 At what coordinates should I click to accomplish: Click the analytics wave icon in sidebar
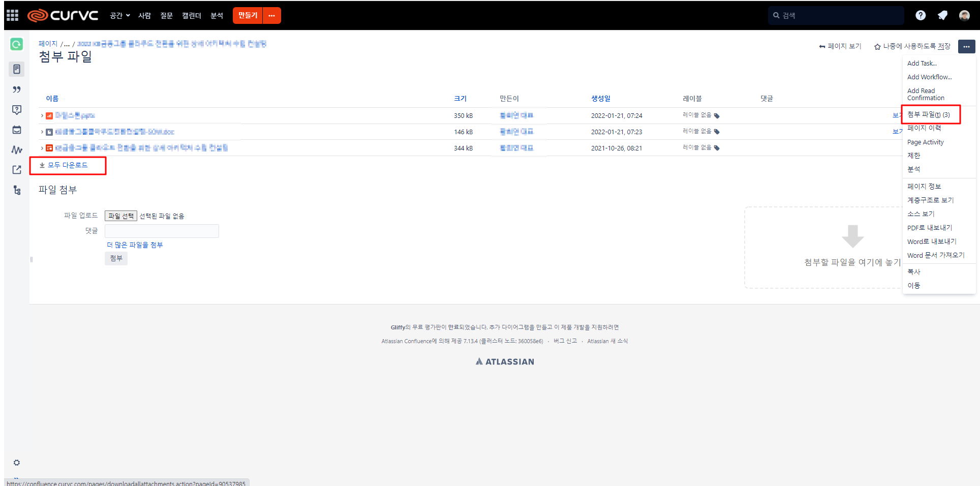click(17, 150)
